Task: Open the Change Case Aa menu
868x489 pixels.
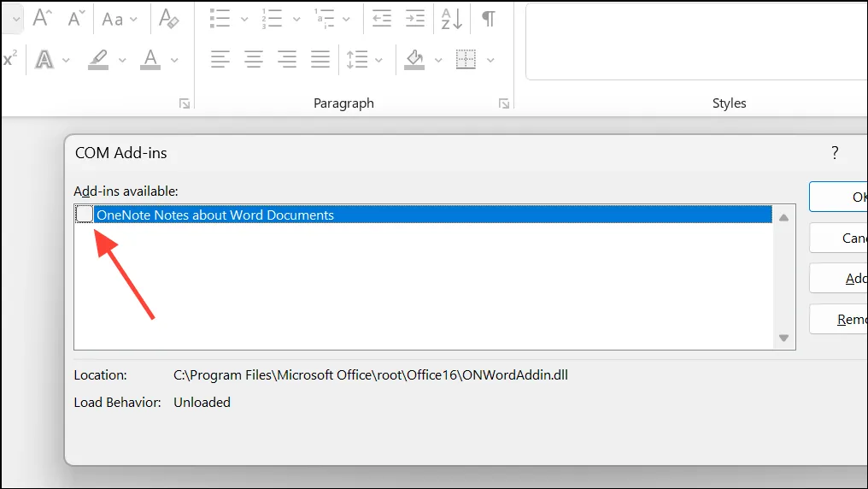Action: tap(119, 20)
